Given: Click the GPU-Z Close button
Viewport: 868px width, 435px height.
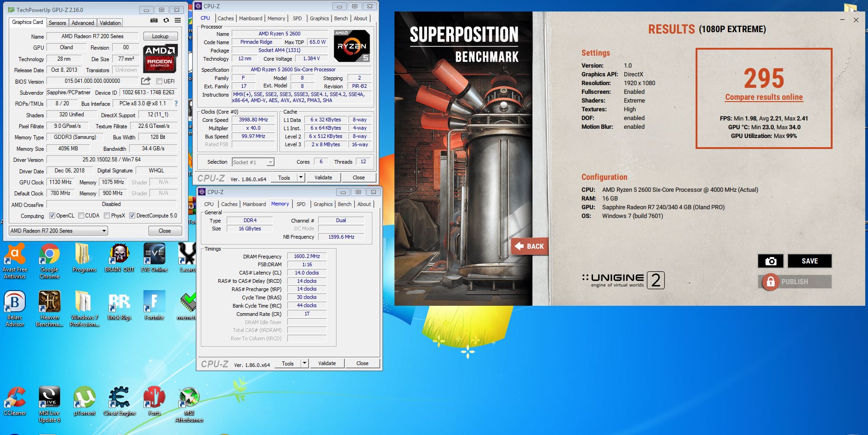Looking at the screenshot, I should click(165, 231).
